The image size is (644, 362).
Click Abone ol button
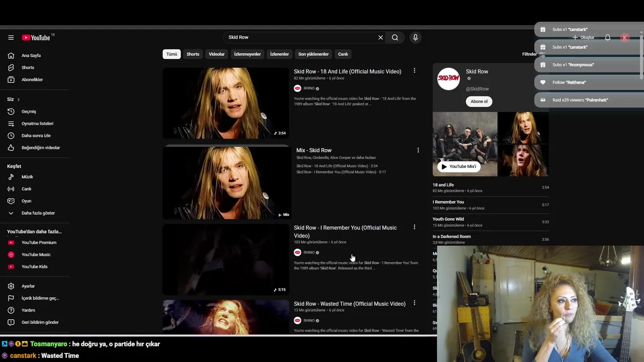point(479,101)
